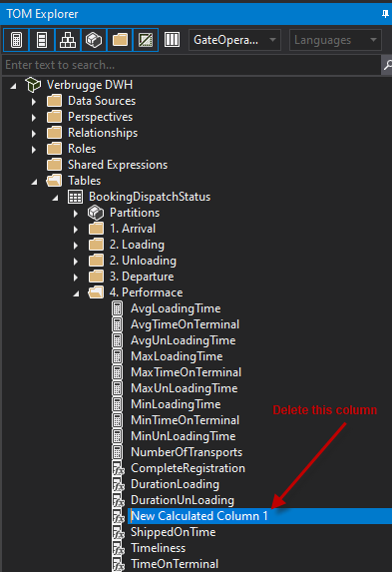This screenshot has width=392, height=572.
Task: Expand the Data Sources folder
Action: (x=34, y=102)
